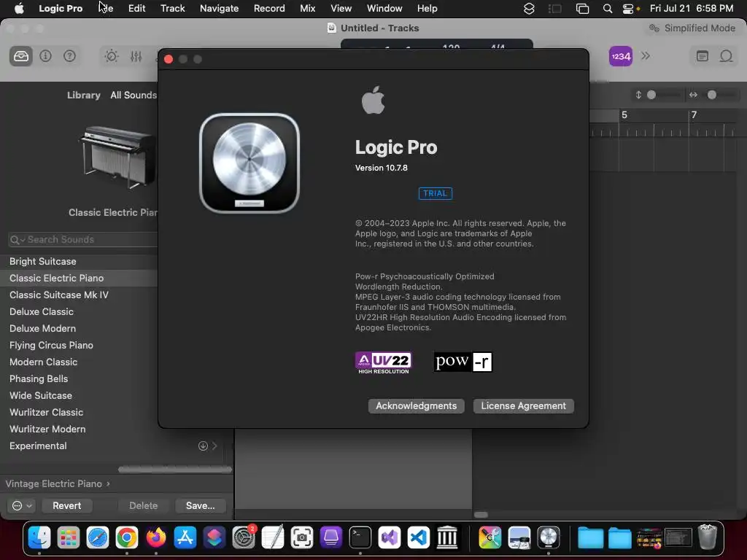This screenshot has height=560, width=747.
Task: Select the Bright Suitcase patch
Action: [x=79, y=262]
